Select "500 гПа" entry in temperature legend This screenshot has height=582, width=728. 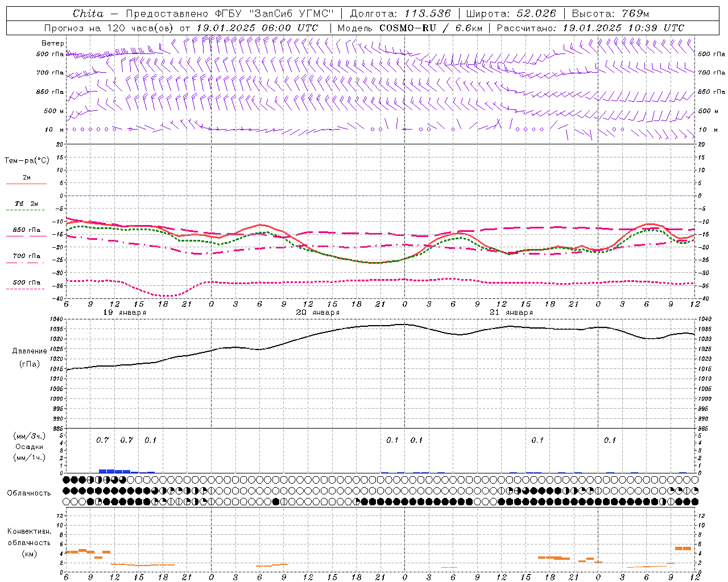[x=26, y=282]
